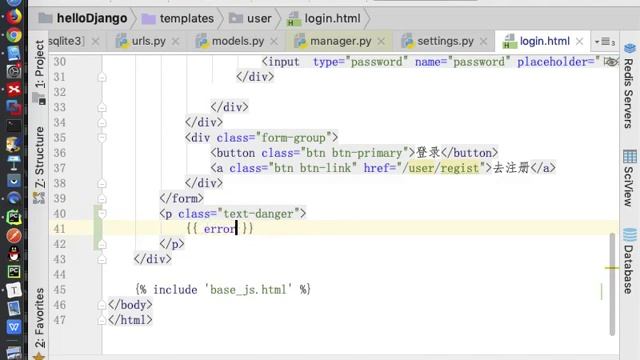Launch Google Chrome from the dock
The width and height of the screenshot is (640, 360).
click(14, 36)
